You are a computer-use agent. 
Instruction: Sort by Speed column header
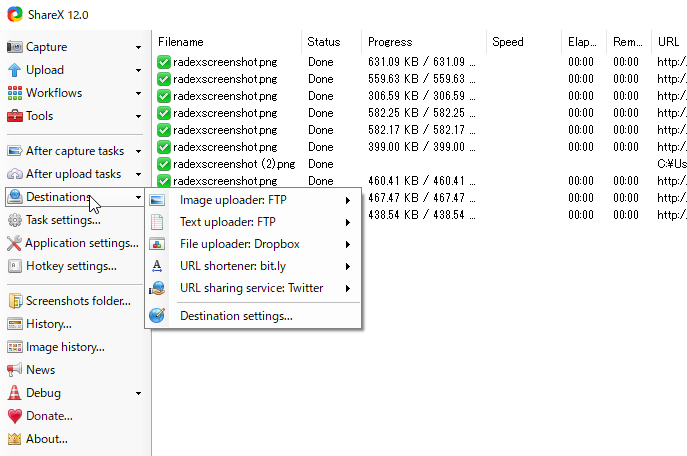(524, 42)
